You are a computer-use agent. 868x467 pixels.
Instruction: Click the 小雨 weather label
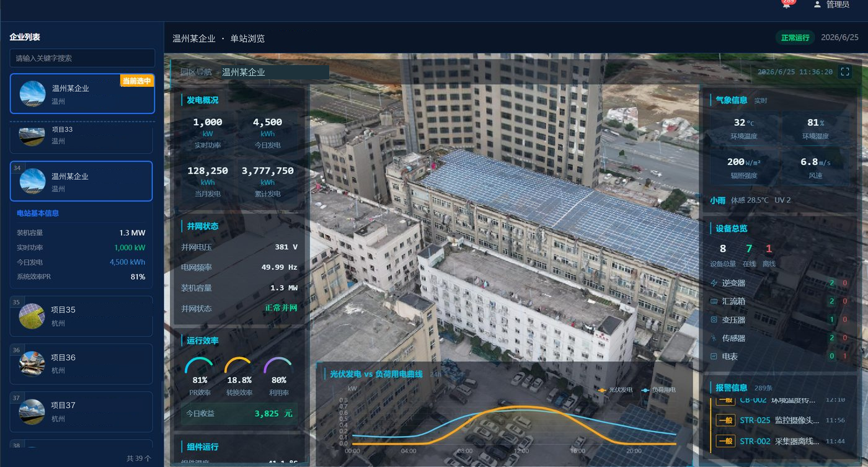tap(717, 200)
